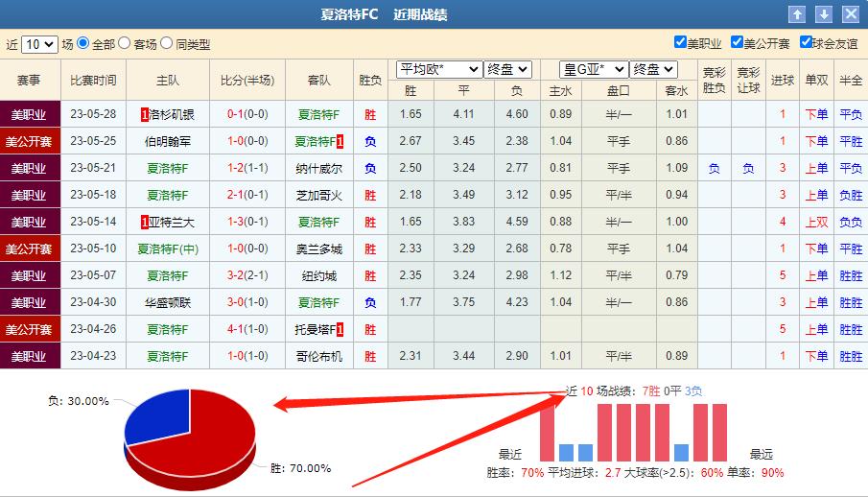868x497 pixels.
Task: Click half-full result 负胜 in 芝加哥火 row
Action: click(x=851, y=195)
